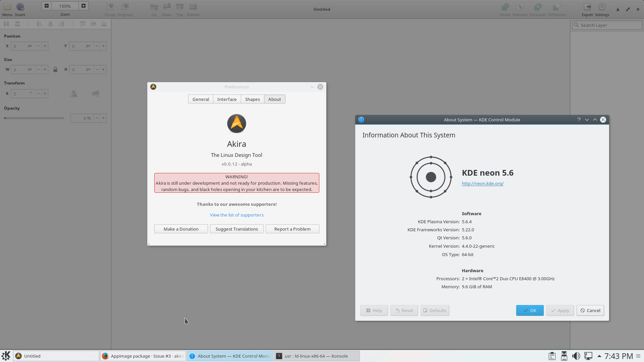
Task: Switch to the Konsole taskbar entry
Action: tap(317, 356)
